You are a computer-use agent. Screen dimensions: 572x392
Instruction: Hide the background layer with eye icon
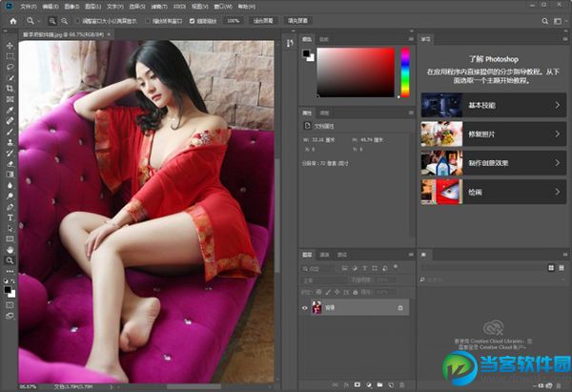(x=306, y=308)
